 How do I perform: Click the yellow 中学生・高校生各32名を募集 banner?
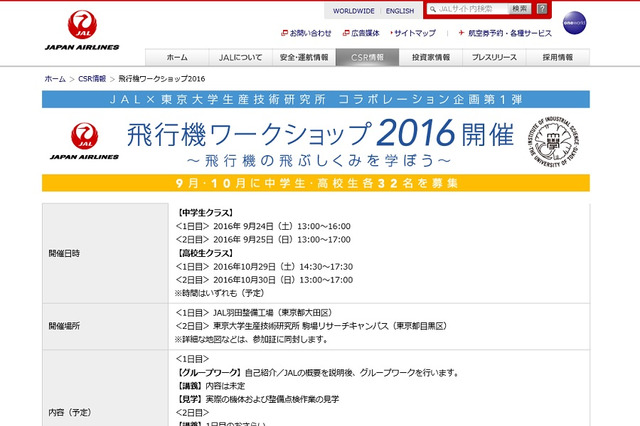tap(316, 183)
